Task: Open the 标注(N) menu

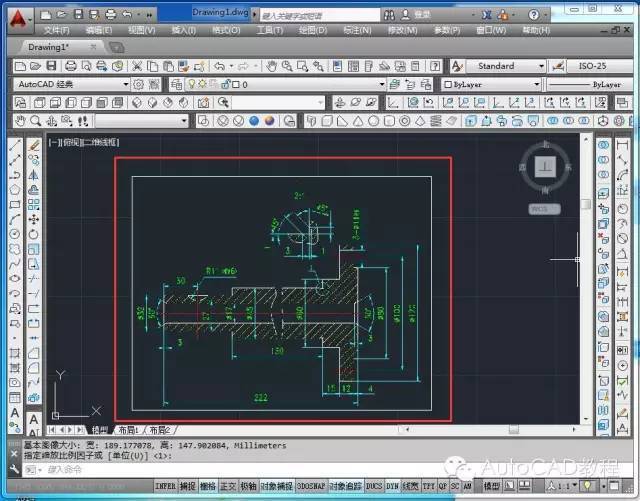Action: (x=357, y=31)
